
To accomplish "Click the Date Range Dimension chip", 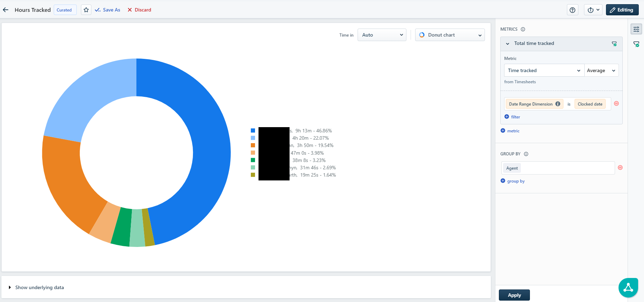I will 534,104.
